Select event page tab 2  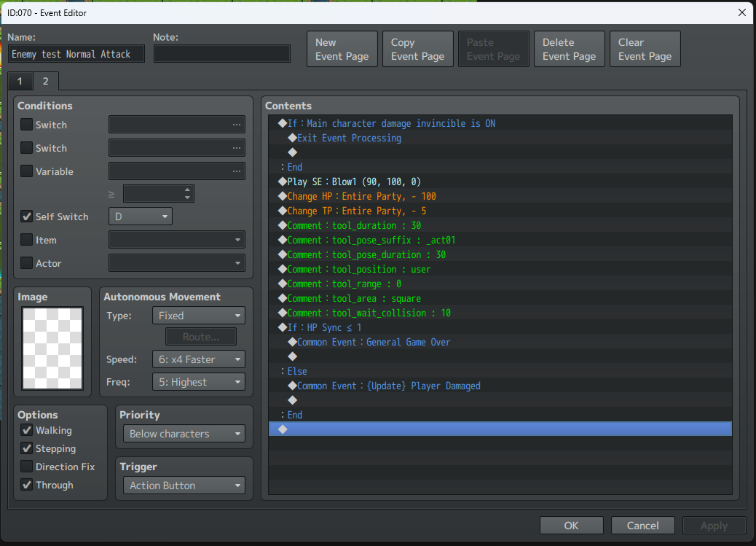[x=45, y=81]
